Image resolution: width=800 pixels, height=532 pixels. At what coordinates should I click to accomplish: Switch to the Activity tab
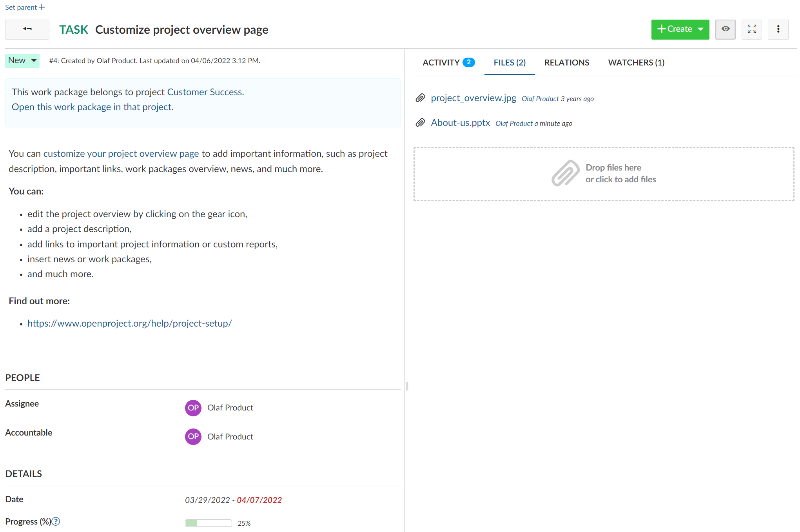point(442,62)
